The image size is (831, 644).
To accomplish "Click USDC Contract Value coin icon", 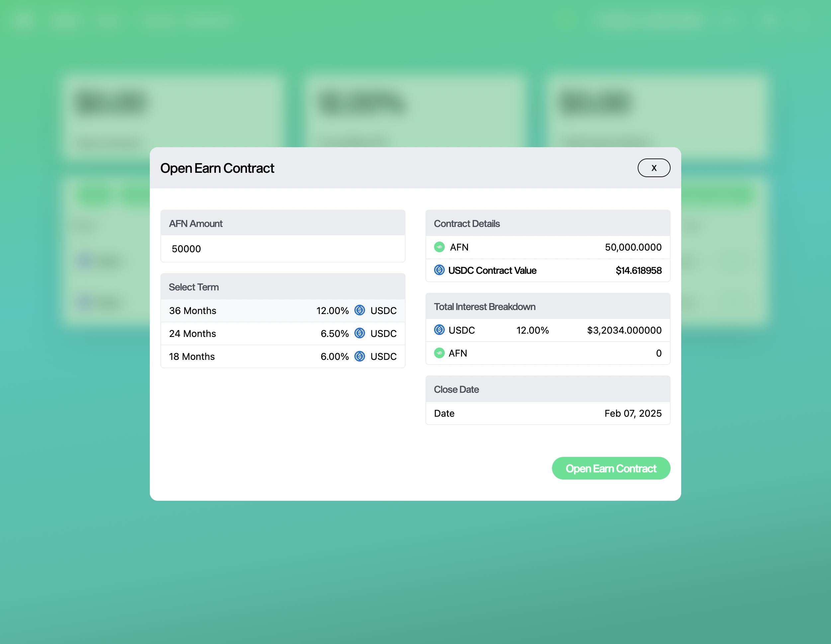I will coord(439,270).
